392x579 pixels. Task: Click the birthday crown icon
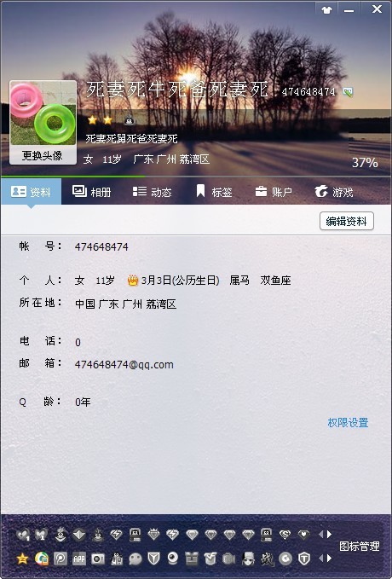(132, 281)
